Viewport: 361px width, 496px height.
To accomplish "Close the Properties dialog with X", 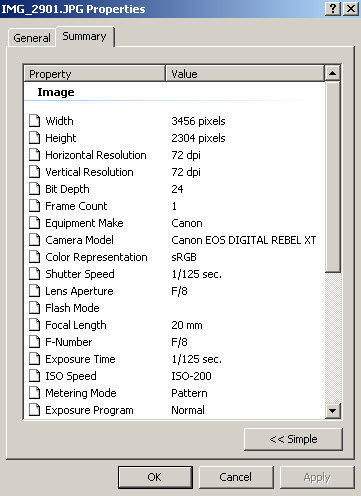I will coord(351,8).
